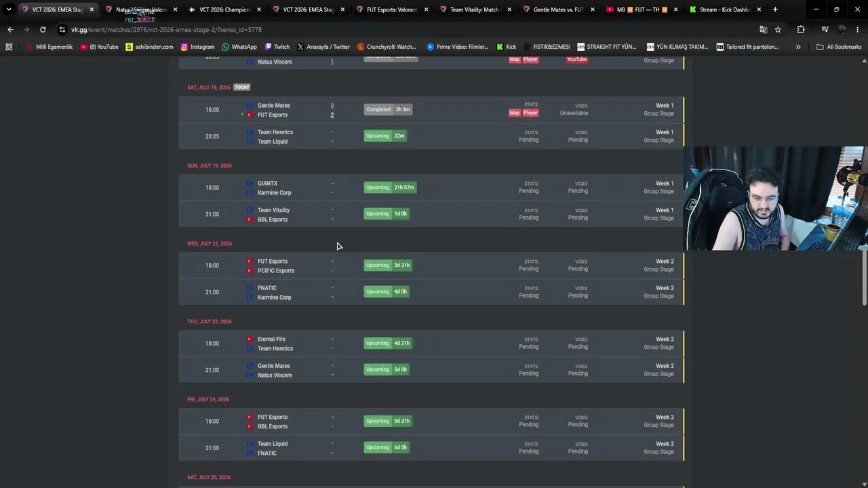Open the YÜN KUMAŞ TAKIM bookmark
The width and height of the screenshot is (868, 488).
(x=677, y=47)
